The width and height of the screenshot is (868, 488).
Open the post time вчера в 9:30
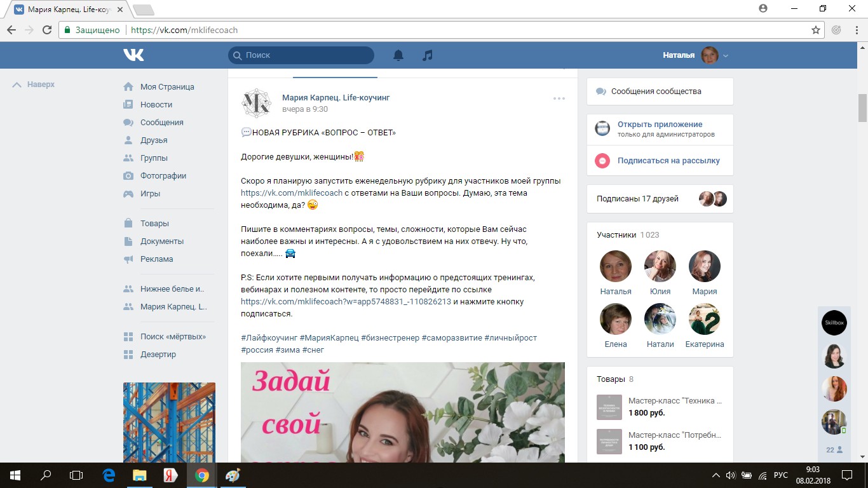[x=305, y=109]
